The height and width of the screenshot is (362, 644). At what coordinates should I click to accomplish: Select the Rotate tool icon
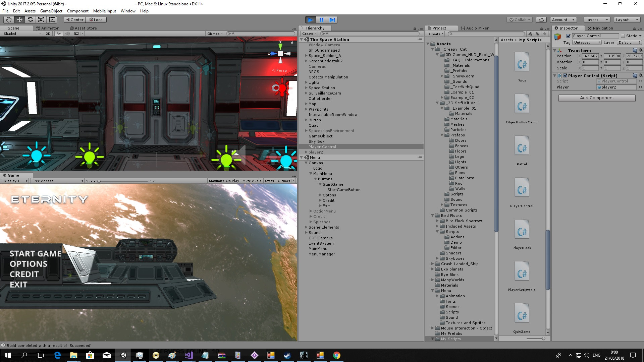(x=30, y=20)
